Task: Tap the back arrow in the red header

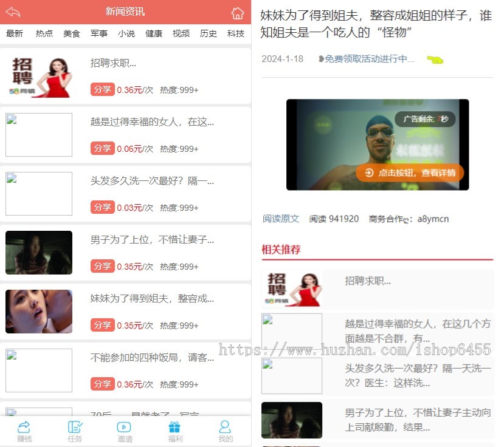Action: point(13,12)
